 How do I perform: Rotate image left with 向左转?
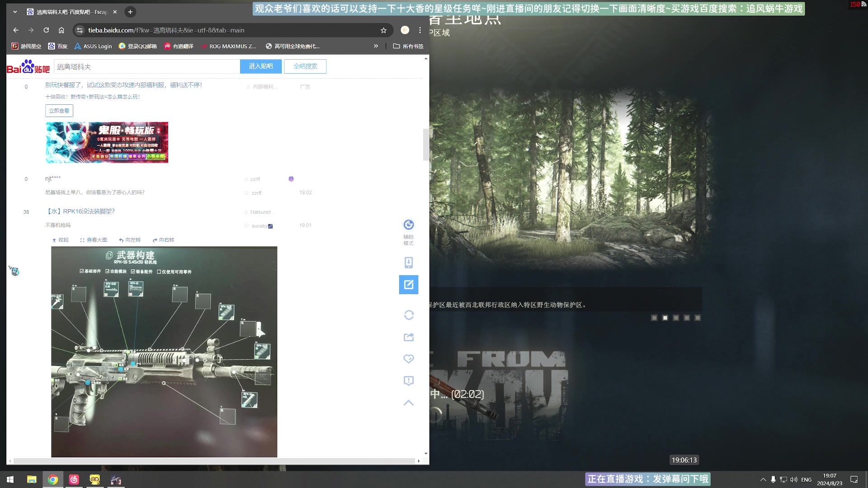130,240
